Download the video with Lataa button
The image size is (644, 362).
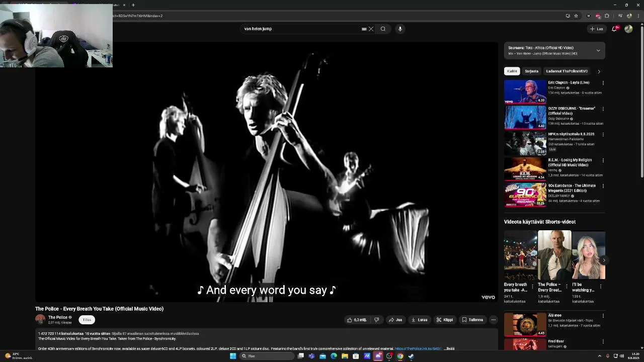(x=419, y=320)
